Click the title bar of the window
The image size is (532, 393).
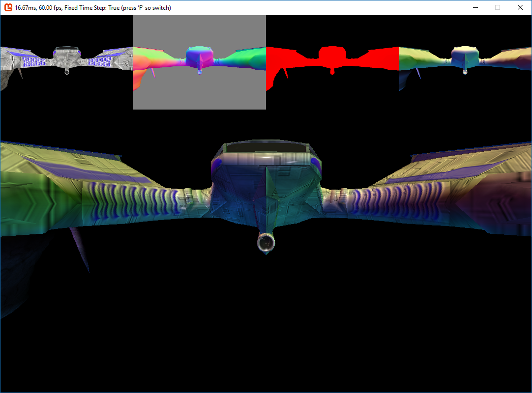tap(295, 7)
